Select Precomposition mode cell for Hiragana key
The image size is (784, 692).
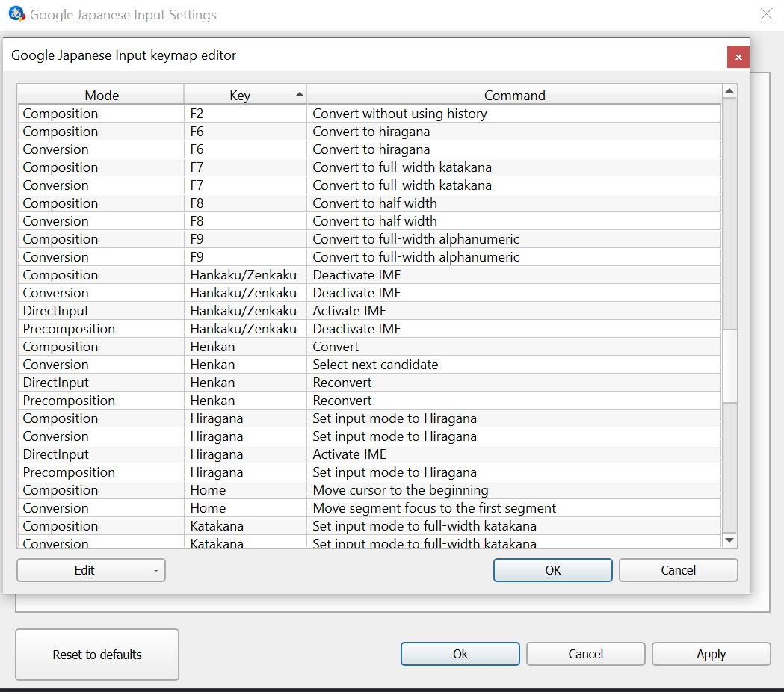pyautogui.click(x=101, y=472)
